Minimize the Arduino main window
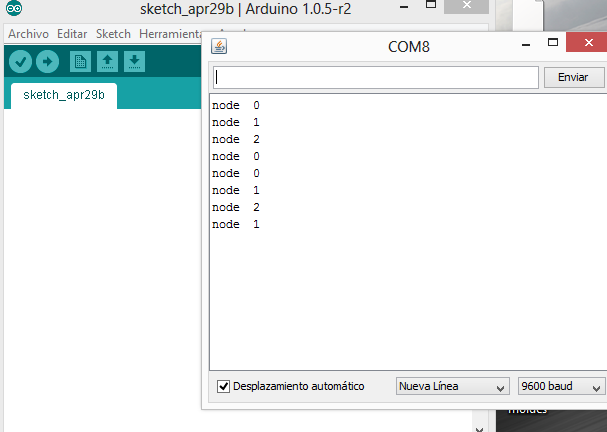The width and height of the screenshot is (607, 432). point(404,6)
